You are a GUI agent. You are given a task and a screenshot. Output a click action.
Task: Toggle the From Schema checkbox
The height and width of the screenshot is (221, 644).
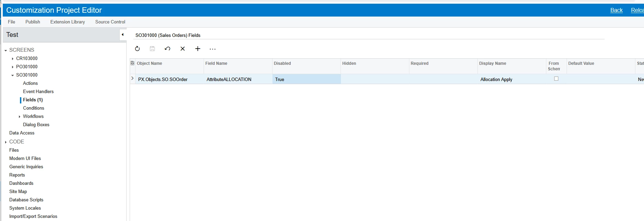coord(556,79)
